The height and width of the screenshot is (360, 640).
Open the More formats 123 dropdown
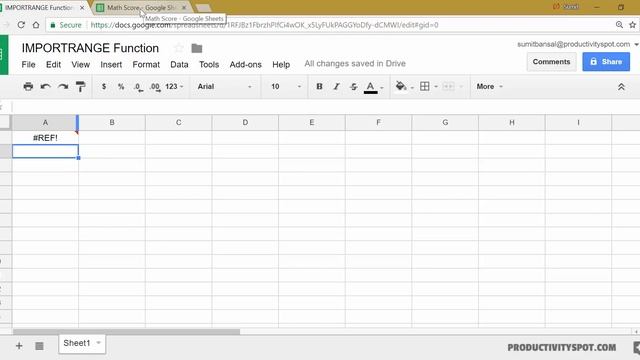[x=174, y=87]
